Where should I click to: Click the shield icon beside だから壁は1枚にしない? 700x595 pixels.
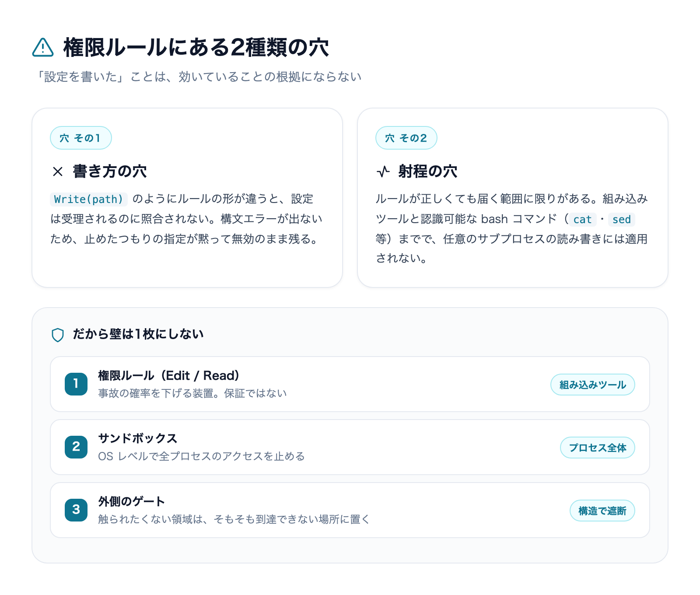[x=58, y=335]
